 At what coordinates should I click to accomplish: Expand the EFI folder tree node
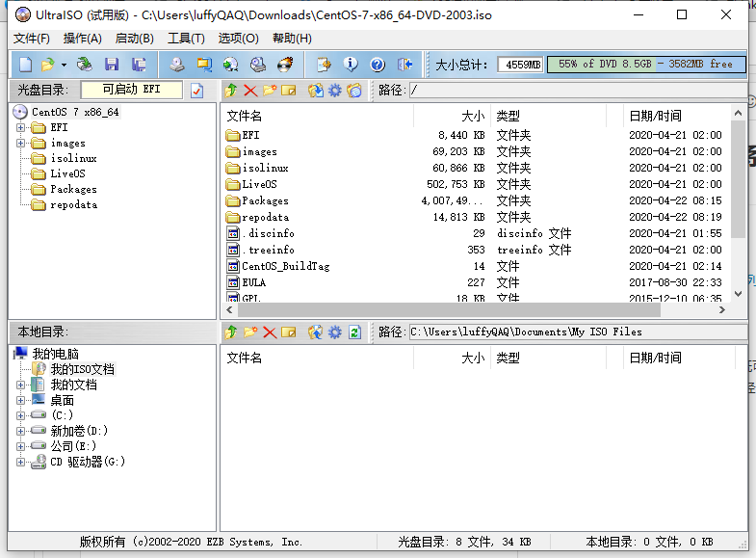click(21, 128)
